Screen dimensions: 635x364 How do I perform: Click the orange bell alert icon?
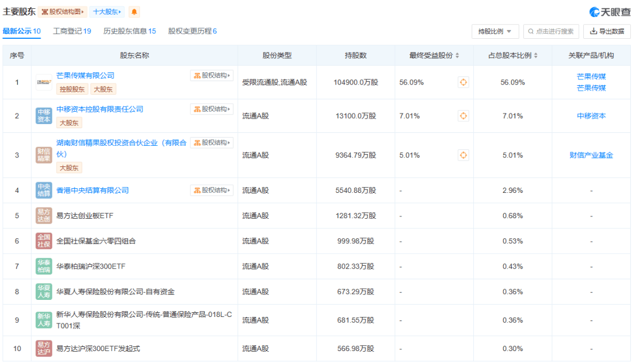tap(135, 12)
